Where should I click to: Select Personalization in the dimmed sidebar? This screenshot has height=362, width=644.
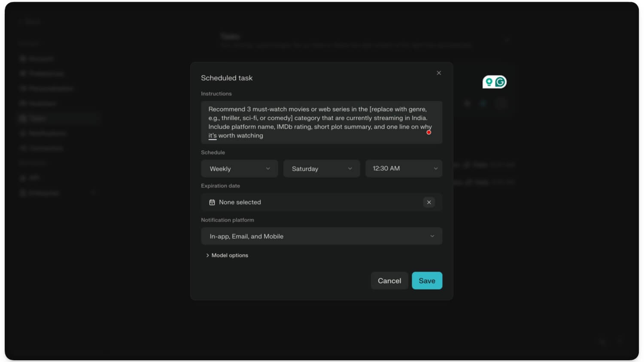tap(51, 88)
